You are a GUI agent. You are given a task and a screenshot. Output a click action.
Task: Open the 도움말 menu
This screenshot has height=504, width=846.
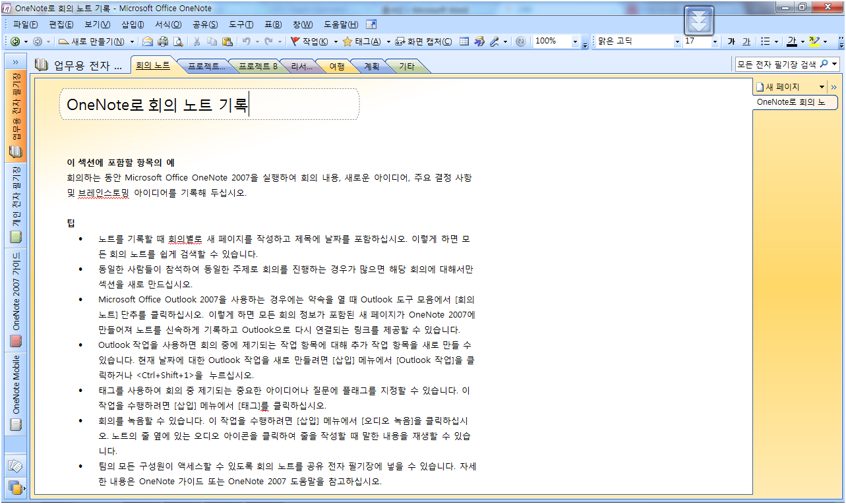click(341, 24)
